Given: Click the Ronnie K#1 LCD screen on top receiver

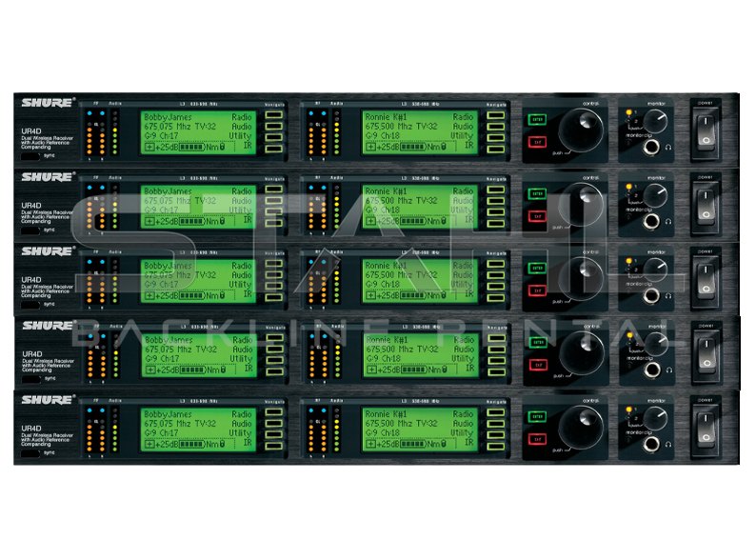Looking at the screenshot, I should coord(420,132).
